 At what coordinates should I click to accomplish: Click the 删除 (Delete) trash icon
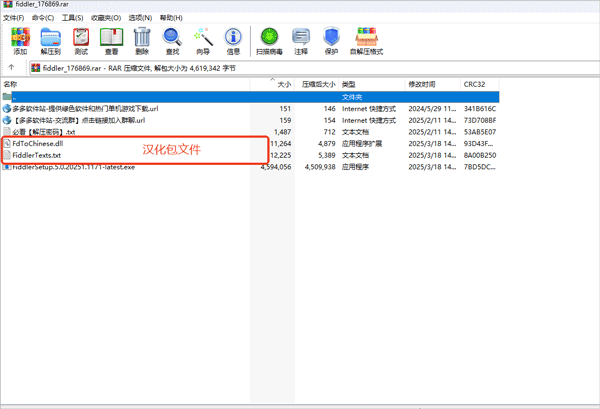(142, 40)
